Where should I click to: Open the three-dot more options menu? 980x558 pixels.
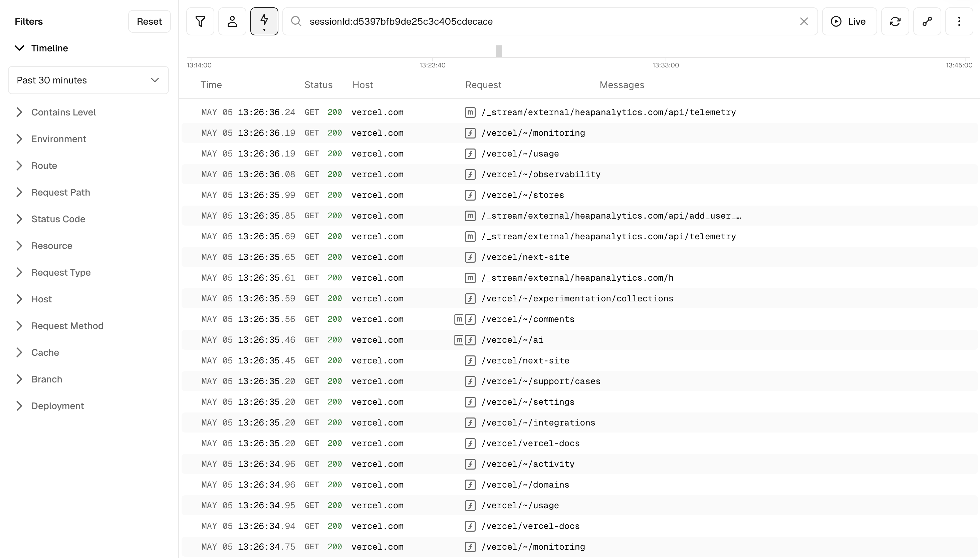click(959, 21)
